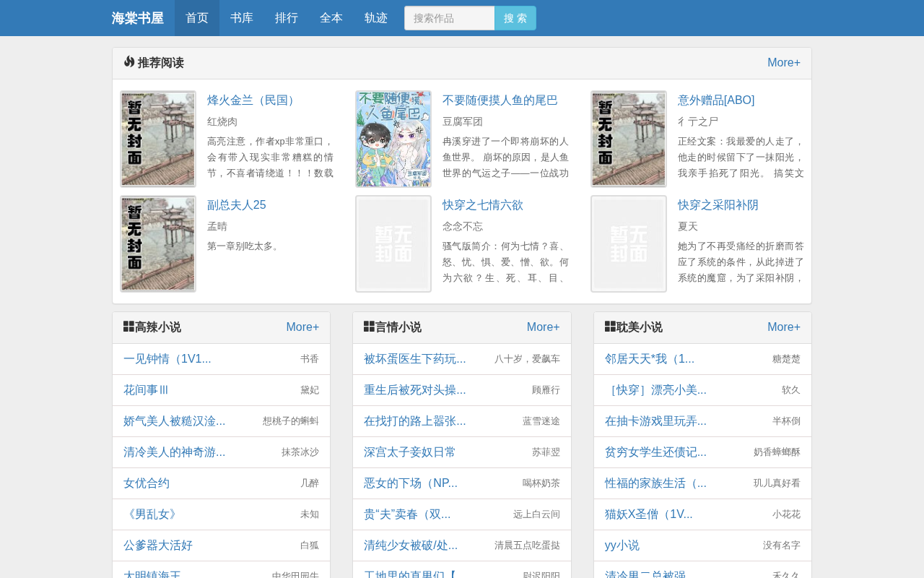924x578 pixels.
Task: Open 轨迹 reading history
Action: tap(376, 18)
